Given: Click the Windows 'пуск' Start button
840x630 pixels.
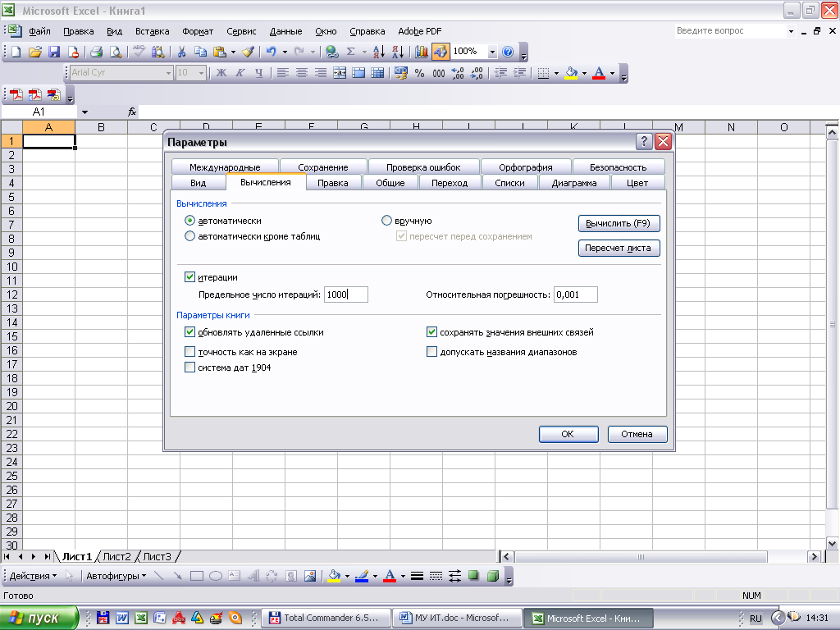Looking at the screenshot, I should pyautogui.click(x=39, y=619).
